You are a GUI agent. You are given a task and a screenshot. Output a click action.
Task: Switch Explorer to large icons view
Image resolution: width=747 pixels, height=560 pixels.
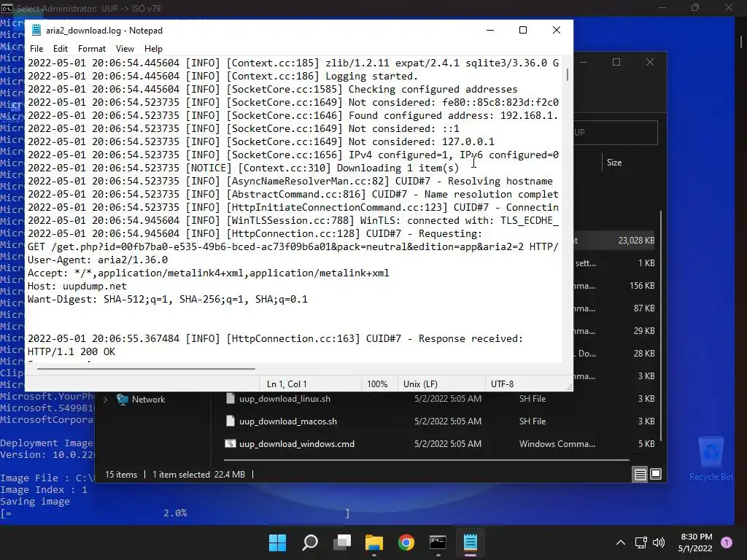656,474
